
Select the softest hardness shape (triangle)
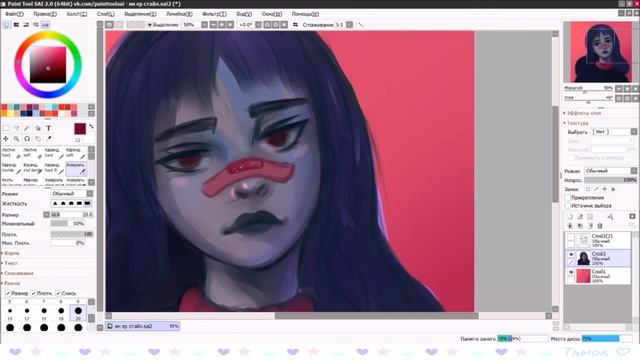click(55, 203)
